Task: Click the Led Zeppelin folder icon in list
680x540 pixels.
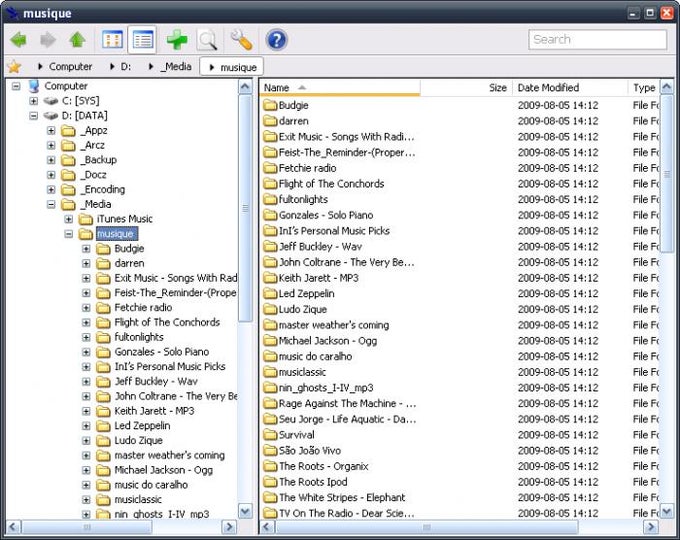Action: (270, 294)
